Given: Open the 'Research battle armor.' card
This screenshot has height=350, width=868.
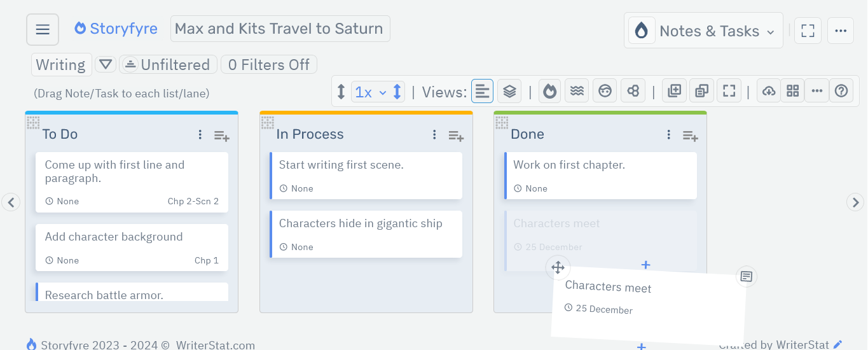Looking at the screenshot, I should pos(132,292).
